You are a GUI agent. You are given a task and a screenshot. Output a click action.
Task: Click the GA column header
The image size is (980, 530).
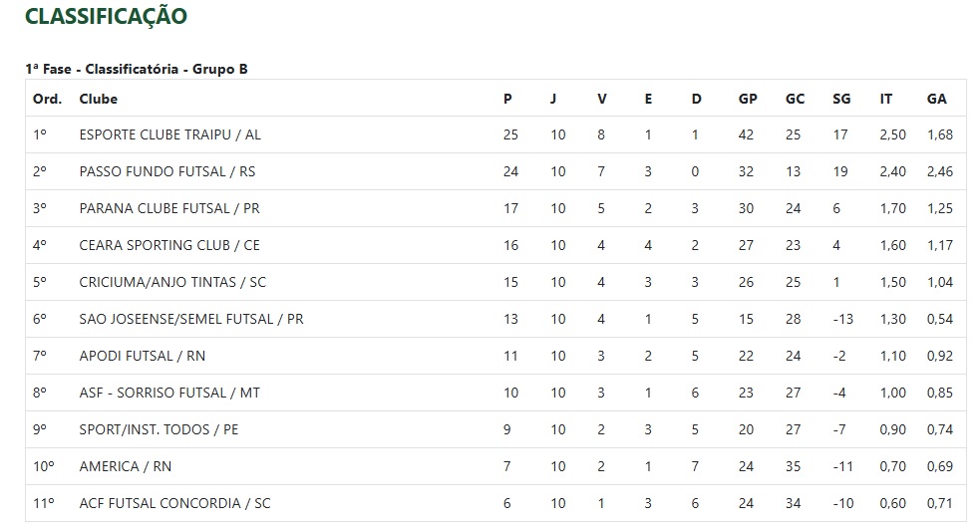coord(936,99)
